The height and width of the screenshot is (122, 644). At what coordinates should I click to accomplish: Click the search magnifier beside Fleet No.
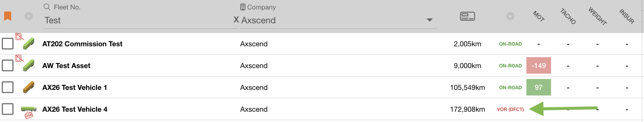[x=47, y=7]
